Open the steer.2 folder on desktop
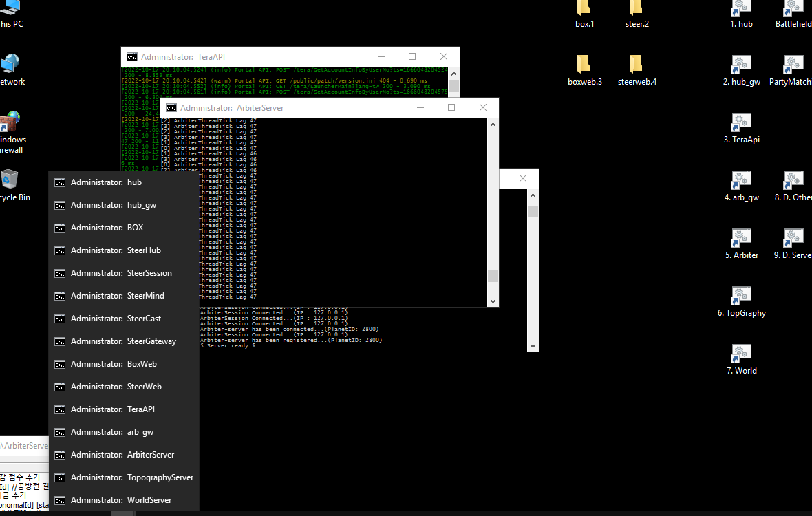Image resolution: width=812 pixels, height=516 pixels. [637, 14]
